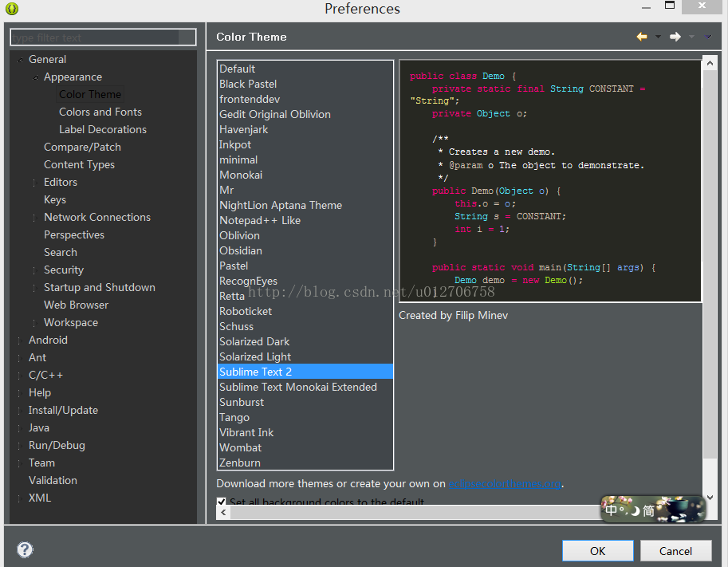Click the help question mark icon
Screen dimensions: 728x567
pos(25,549)
